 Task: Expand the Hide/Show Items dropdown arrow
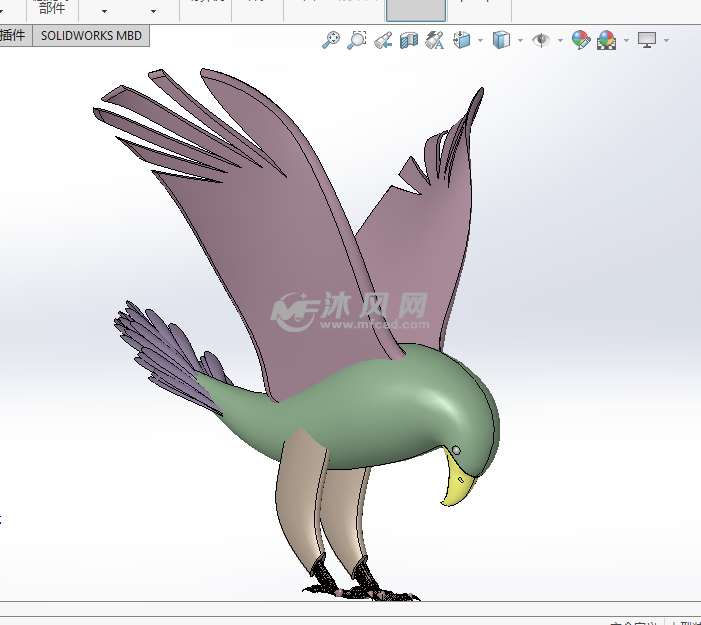click(560, 40)
